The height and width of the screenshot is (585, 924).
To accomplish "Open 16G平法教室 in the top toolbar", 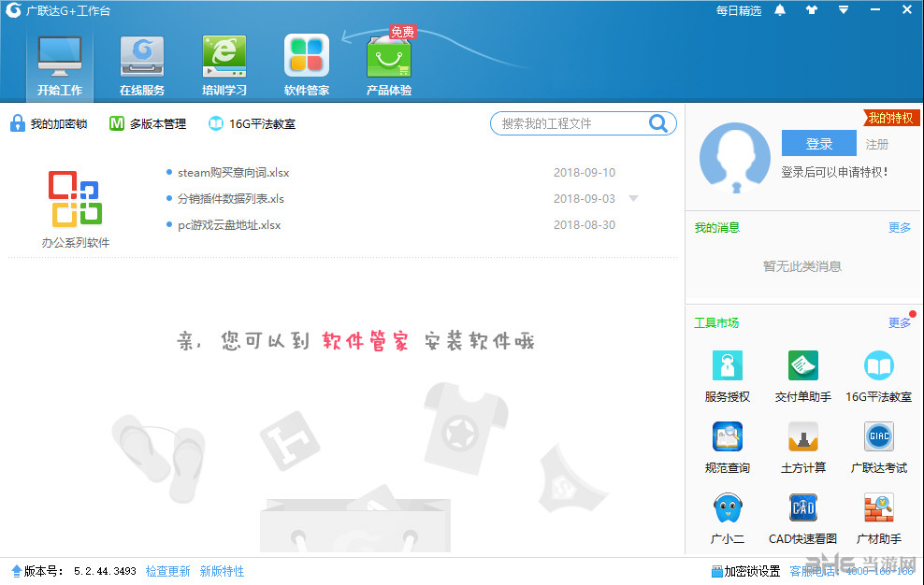I will [x=253, y=123].
